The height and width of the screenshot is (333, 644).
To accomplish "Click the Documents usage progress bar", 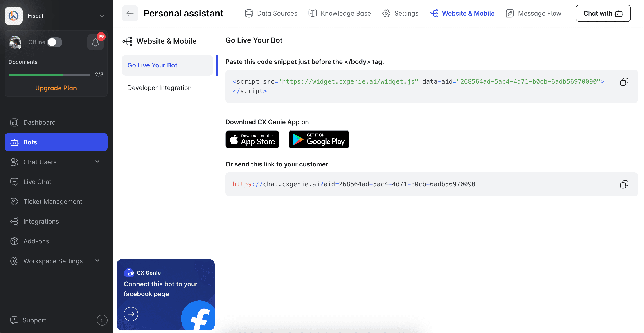I will [x=49, y=75].
